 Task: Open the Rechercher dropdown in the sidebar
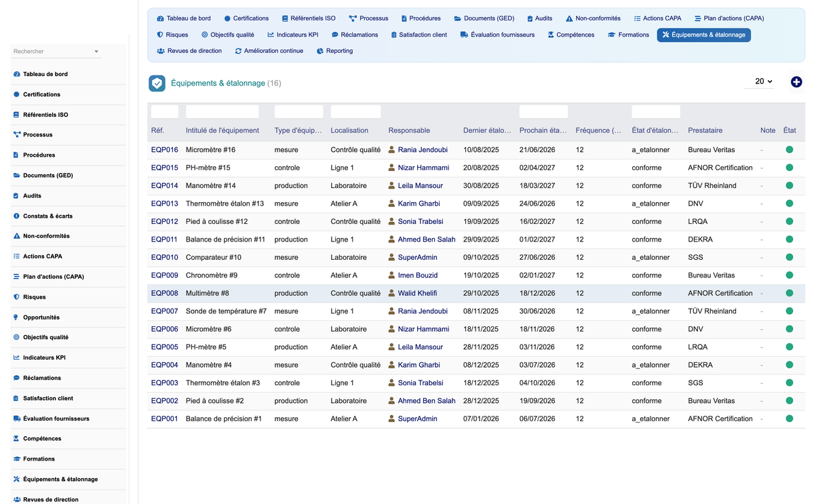click(56, 52)
